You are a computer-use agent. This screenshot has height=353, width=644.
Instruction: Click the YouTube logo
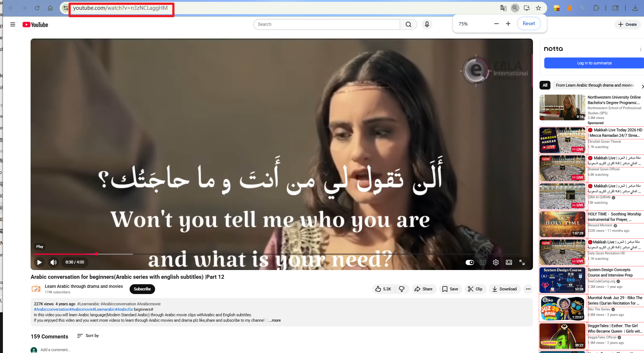tap(35, 24)
